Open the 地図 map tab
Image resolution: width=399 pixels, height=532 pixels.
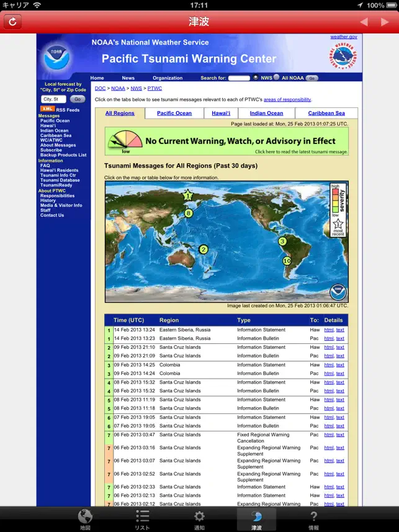[x=85, y=520]
